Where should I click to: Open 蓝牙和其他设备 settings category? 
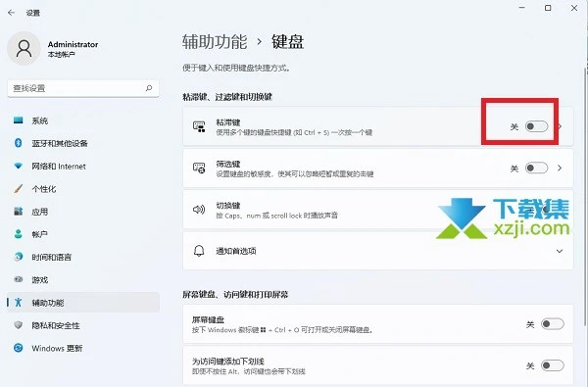(83, 143)
